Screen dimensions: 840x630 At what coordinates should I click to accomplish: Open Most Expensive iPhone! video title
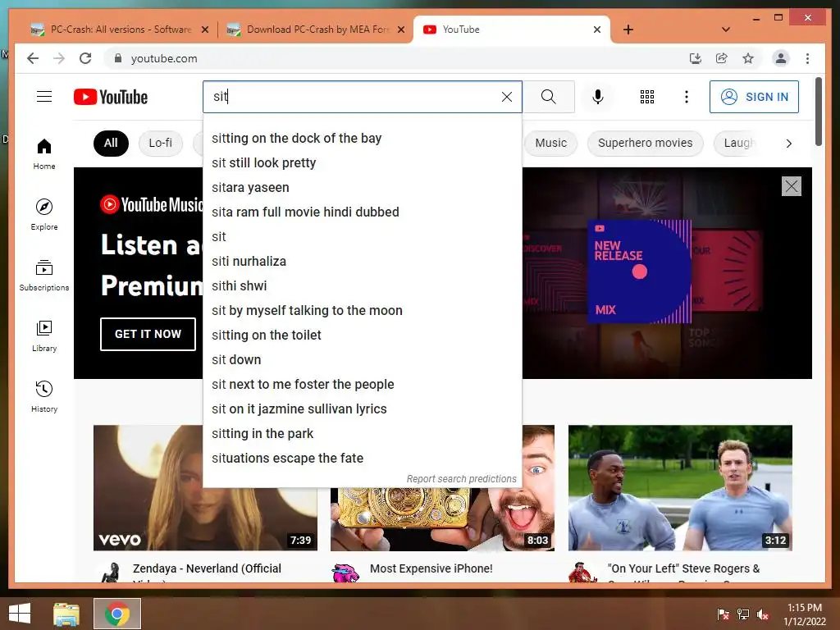431,568
